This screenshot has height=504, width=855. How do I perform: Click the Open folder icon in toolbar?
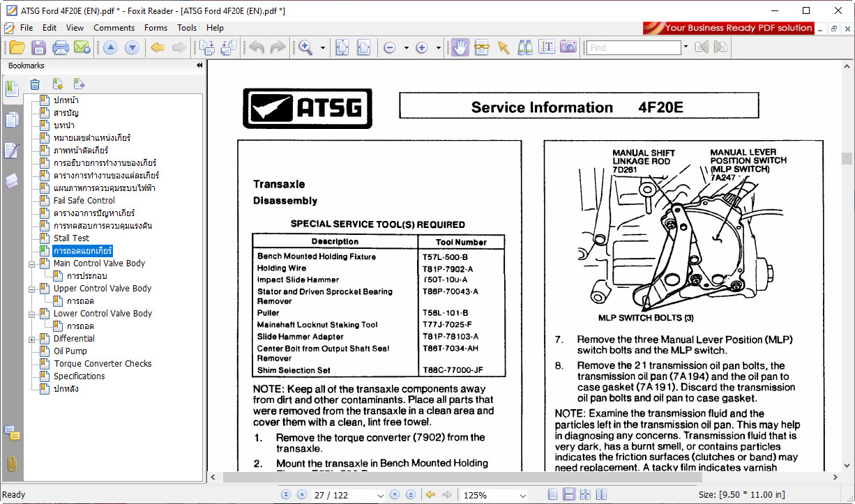tap(17, 47)
